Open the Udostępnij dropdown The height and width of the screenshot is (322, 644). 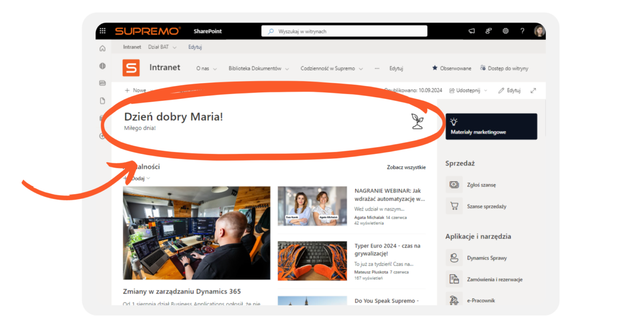point(469,91)
